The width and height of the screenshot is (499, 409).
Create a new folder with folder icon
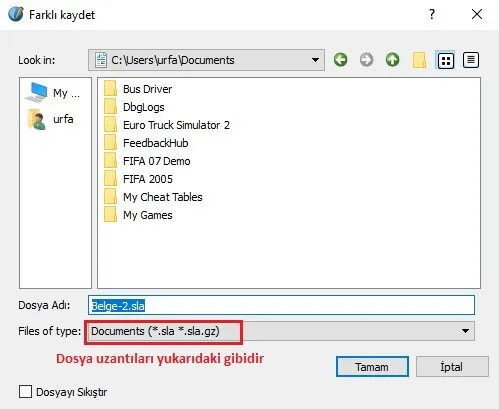click(x=419, y=60)
